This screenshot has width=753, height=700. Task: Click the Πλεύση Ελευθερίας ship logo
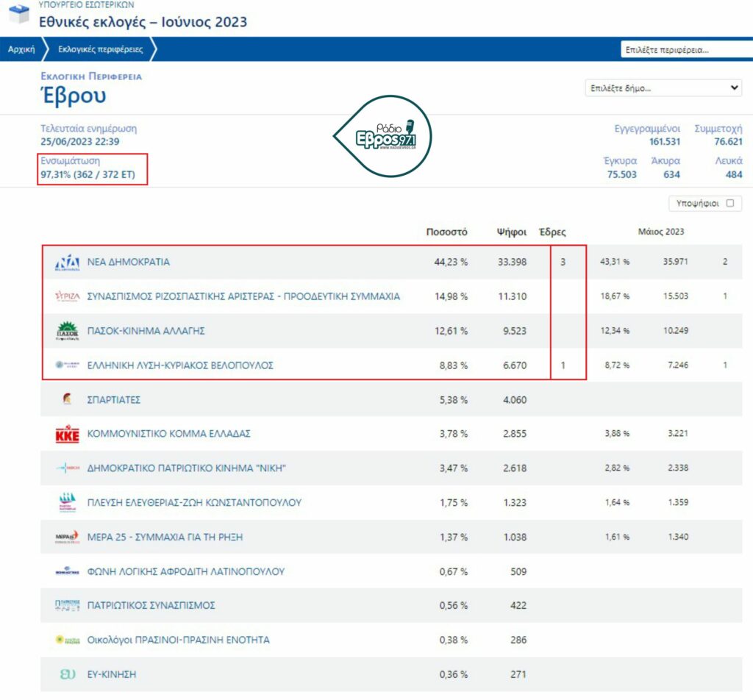(x=68, y=503)
